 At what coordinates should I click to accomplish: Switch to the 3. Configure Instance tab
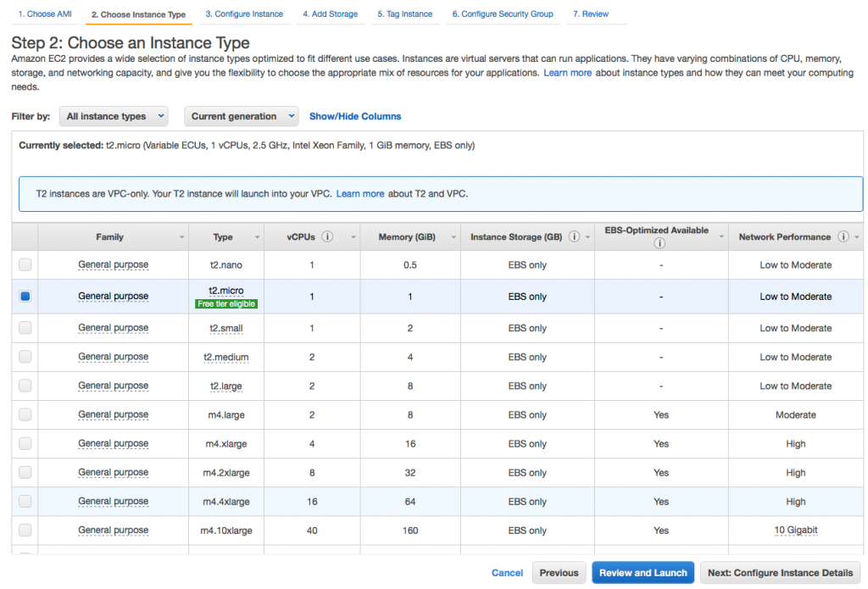pyautogui.click(x=244, y=14)
